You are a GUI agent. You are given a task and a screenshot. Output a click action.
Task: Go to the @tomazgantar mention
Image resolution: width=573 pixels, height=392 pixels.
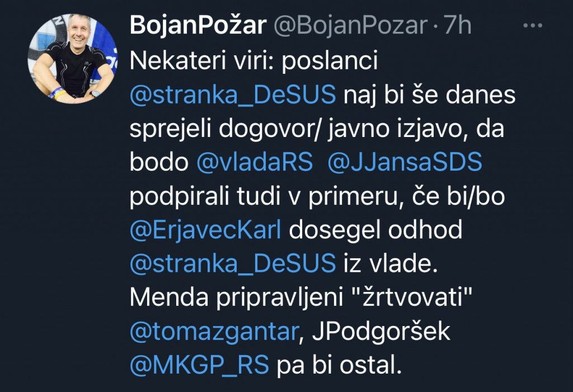(x=213, y=331)
